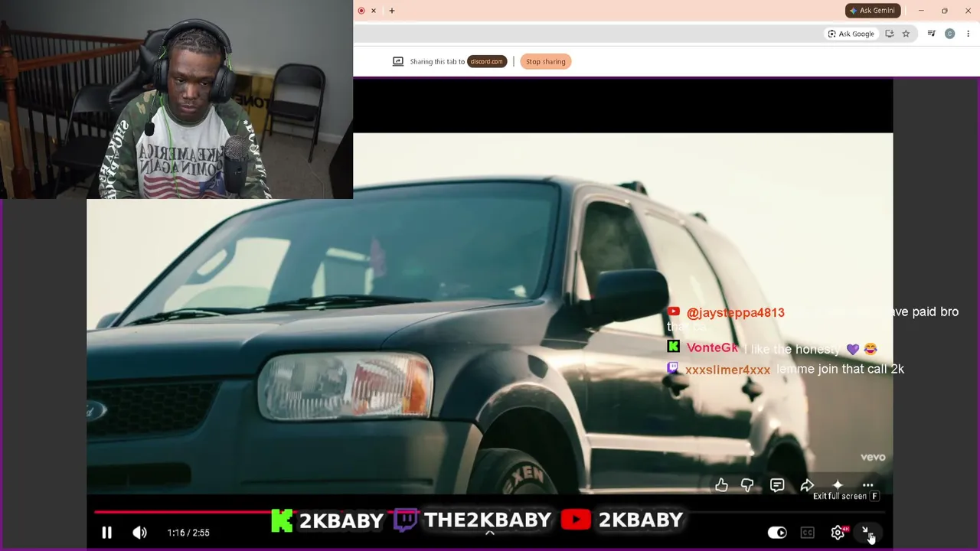Click the Twitch icon beside xxxslimer4xxx

pos(673,368)
